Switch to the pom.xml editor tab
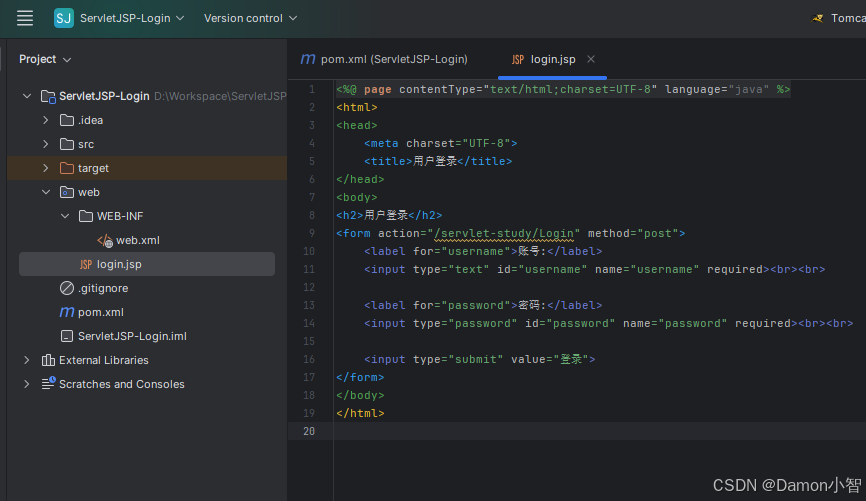 point(384,59)
